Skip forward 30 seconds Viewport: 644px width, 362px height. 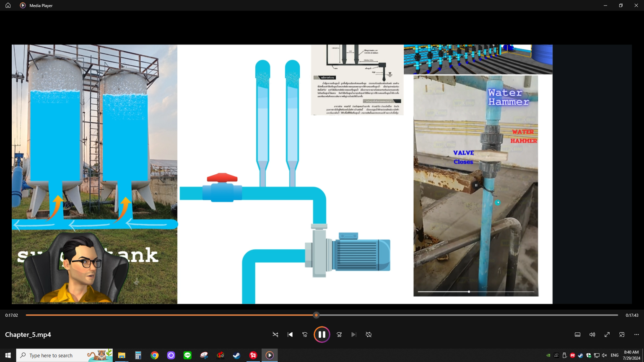[339, 334]
